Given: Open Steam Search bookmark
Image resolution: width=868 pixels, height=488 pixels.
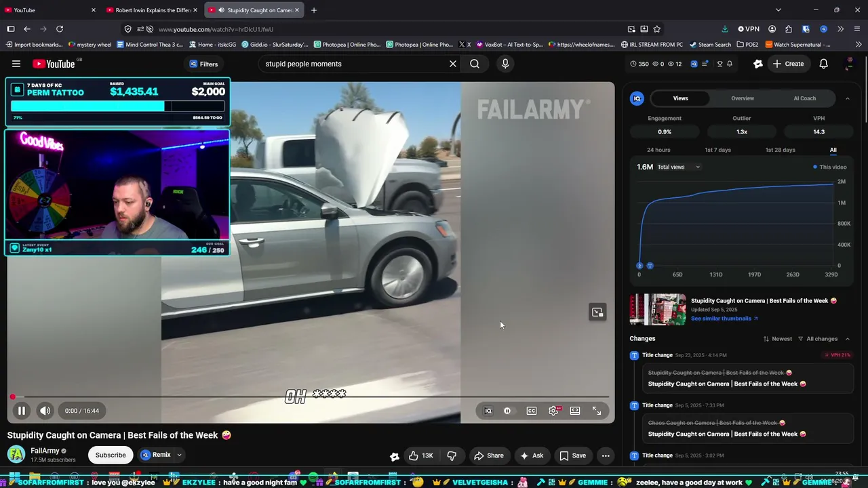Looking at the screenshot, I should tap(709, 45).
